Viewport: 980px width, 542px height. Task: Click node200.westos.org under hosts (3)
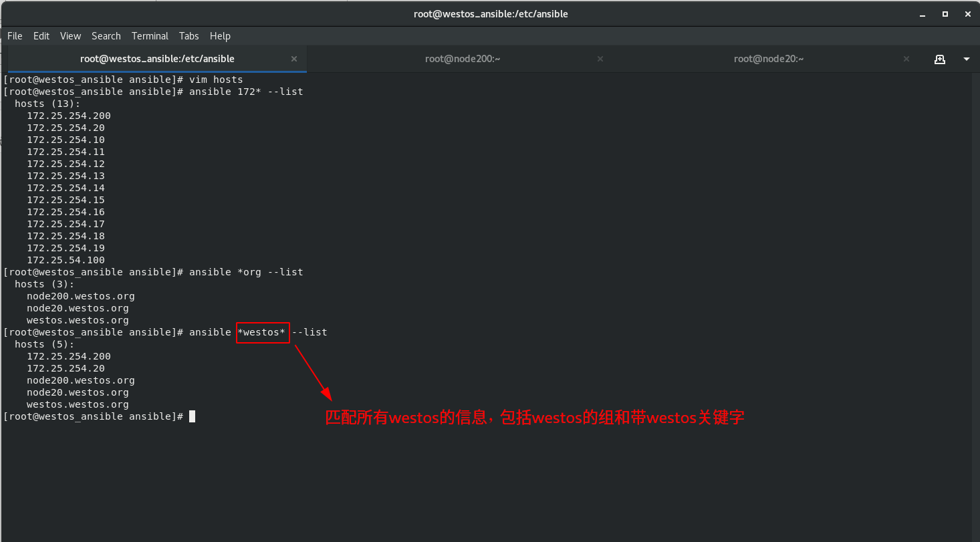pos(81,296)
